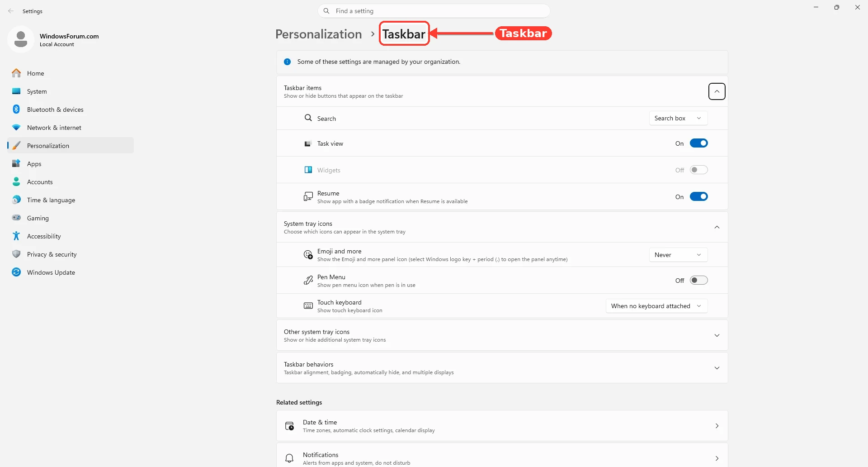
Task: Open the Date & time related setting
Action: pyautogui.click(x=502, y=426)
